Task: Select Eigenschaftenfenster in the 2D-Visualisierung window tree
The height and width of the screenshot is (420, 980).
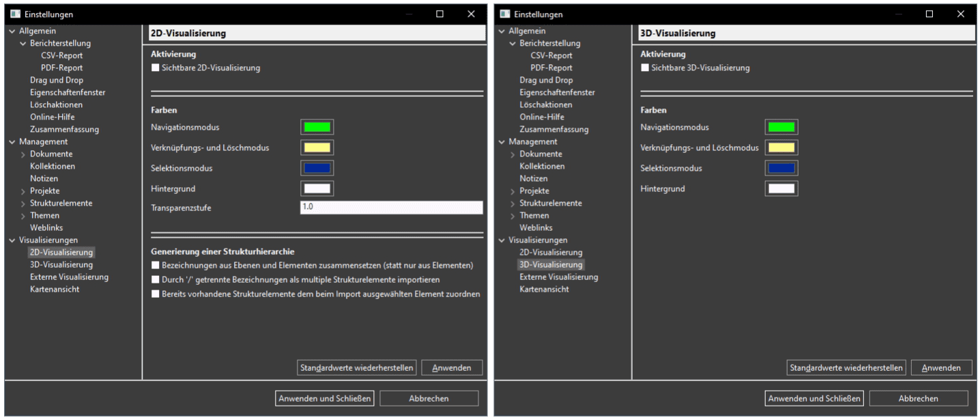Action: pyautogui.click(x=68, y=93)
